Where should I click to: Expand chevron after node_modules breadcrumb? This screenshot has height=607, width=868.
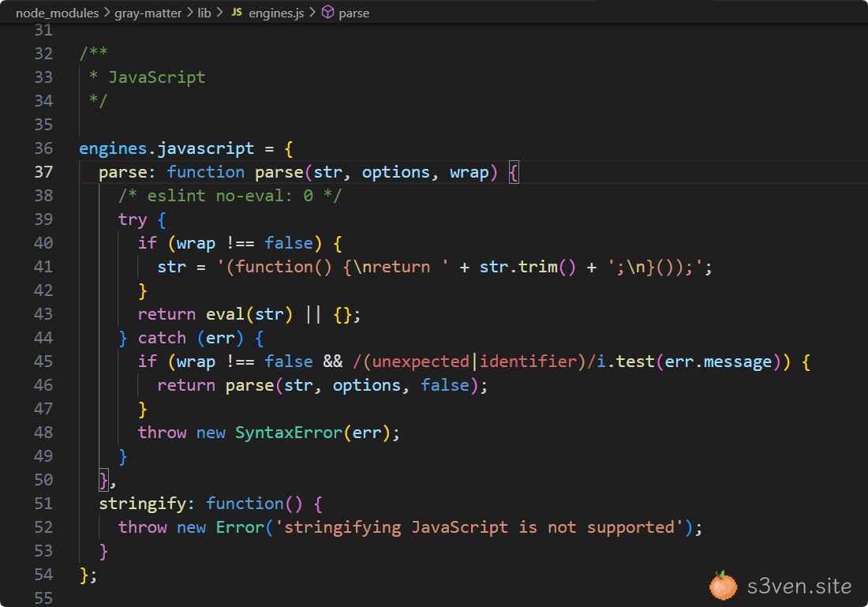[107, 12]
